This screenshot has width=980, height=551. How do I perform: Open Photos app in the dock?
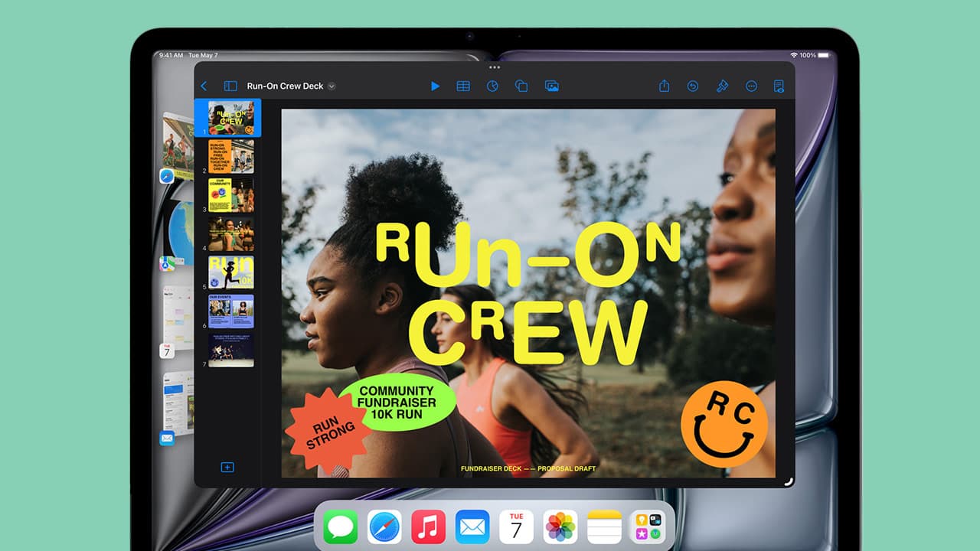point(560,527)
